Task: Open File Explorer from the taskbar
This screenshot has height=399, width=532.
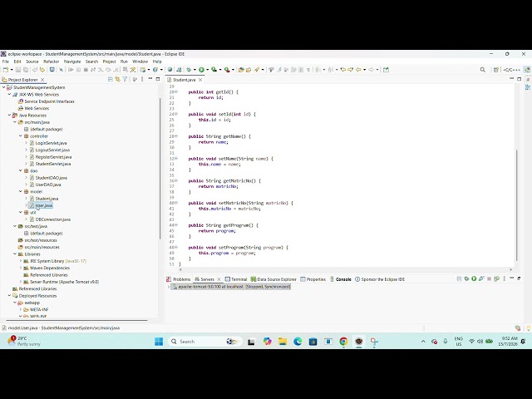Action: pos(283,342)
